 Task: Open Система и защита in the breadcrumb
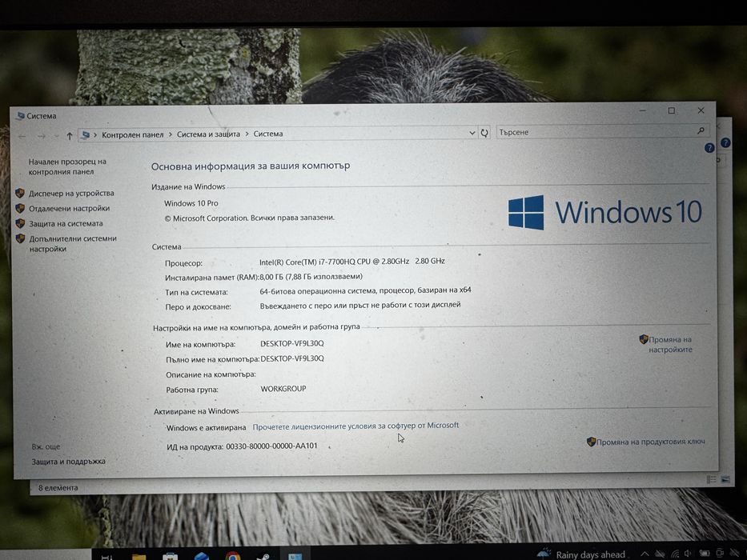(208, 134)
